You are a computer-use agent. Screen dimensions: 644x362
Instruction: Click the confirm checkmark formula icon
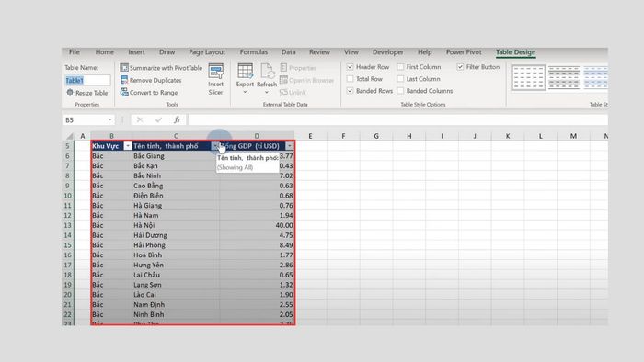point(158,119)
